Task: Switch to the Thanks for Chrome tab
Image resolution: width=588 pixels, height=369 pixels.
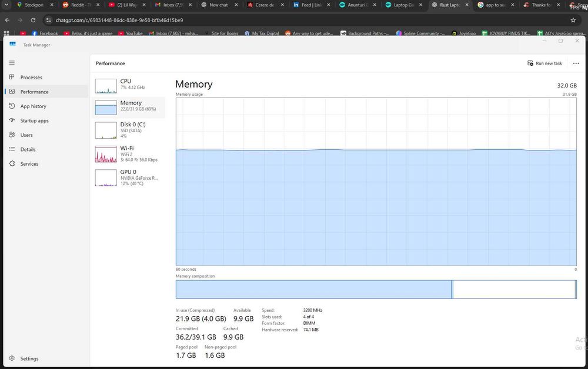Action: 543,5
